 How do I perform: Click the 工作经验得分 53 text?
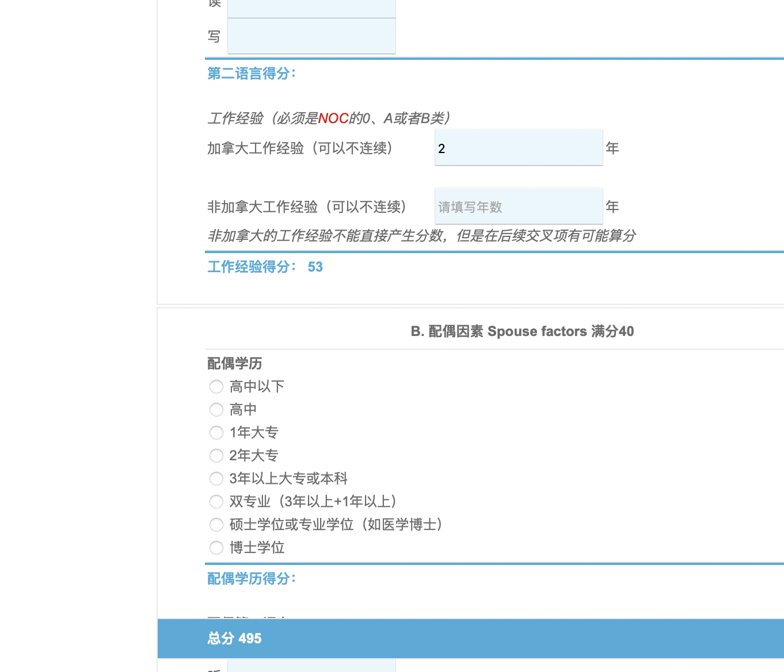pyautogui.click(x=265, y=267)
